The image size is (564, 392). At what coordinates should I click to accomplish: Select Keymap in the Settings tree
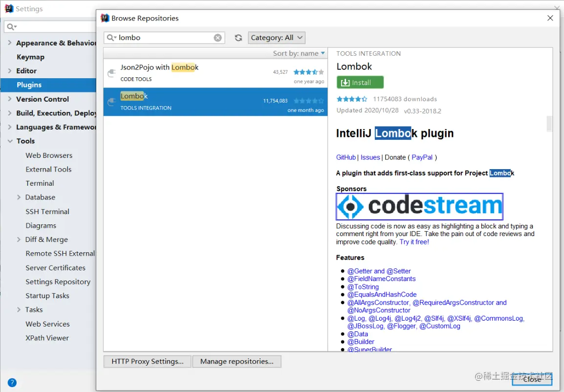point(31,57)
